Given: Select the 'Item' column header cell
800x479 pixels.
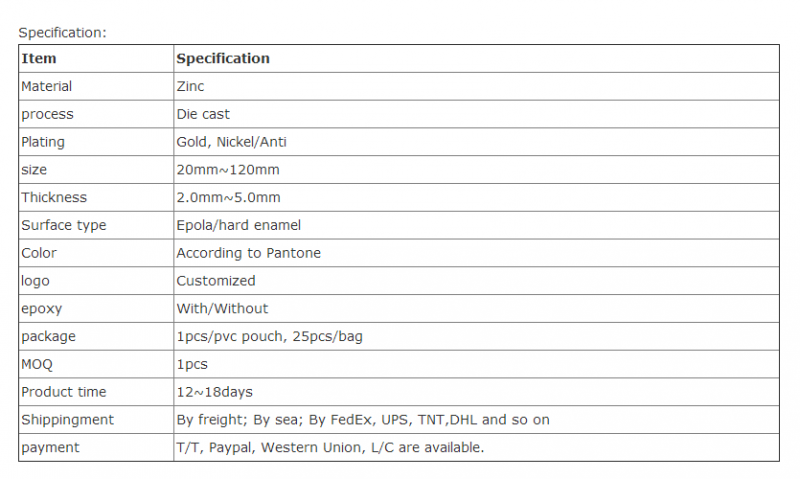Looking at the screenshot, I should tap(39, 59).
